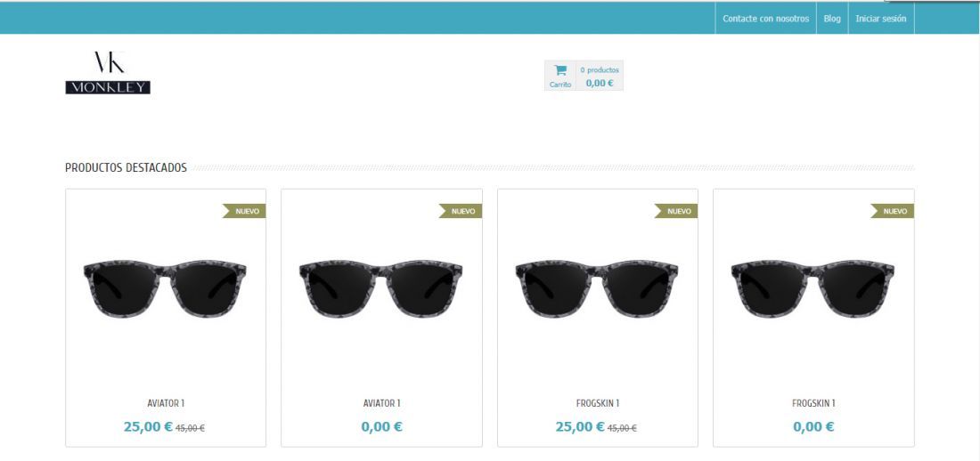The height and width of the screenshot is (461, 980).
Task: Click the Monkley logo
Action: coord(108,72)
